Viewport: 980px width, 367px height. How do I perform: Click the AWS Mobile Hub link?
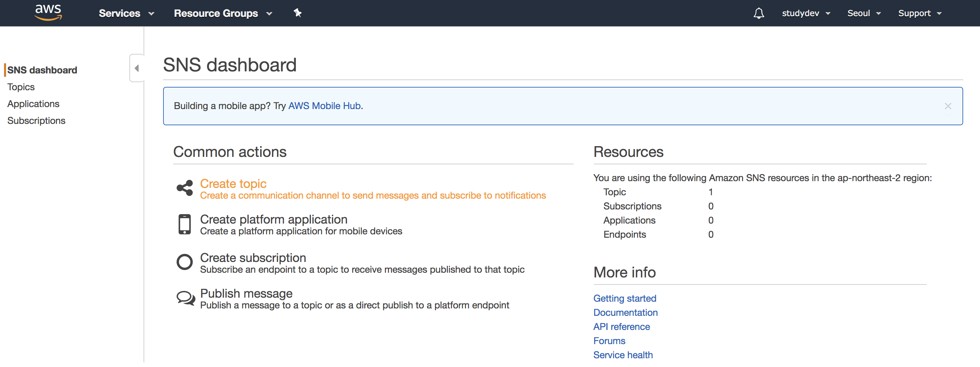point(325,106)
